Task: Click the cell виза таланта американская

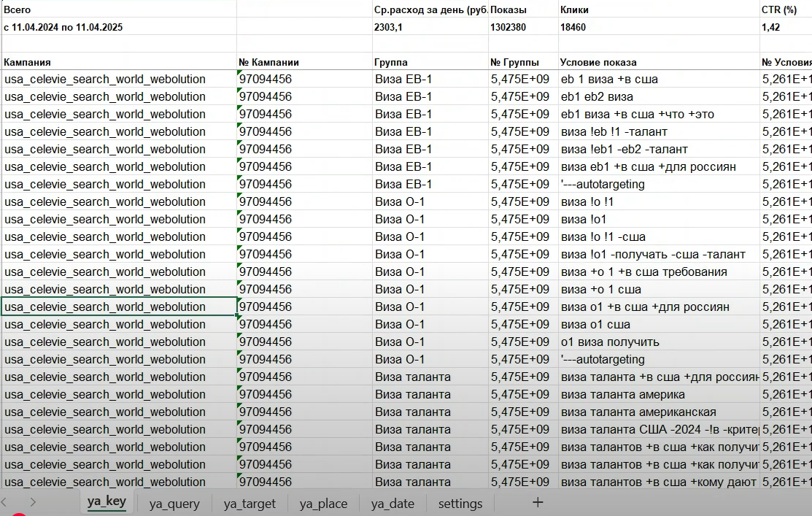Action: point(659,412)
